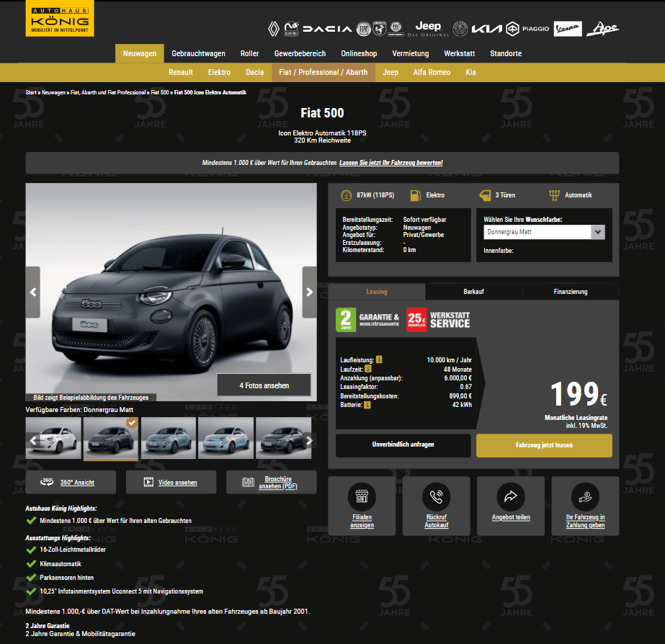
Task: Switch to the Barkauf tab
Action: (474, 292)
